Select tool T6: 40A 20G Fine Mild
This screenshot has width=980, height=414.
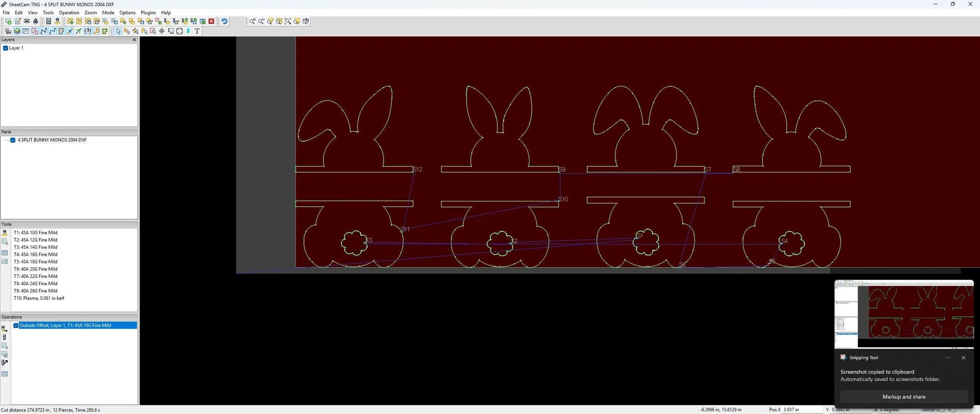tap(36, 269)
